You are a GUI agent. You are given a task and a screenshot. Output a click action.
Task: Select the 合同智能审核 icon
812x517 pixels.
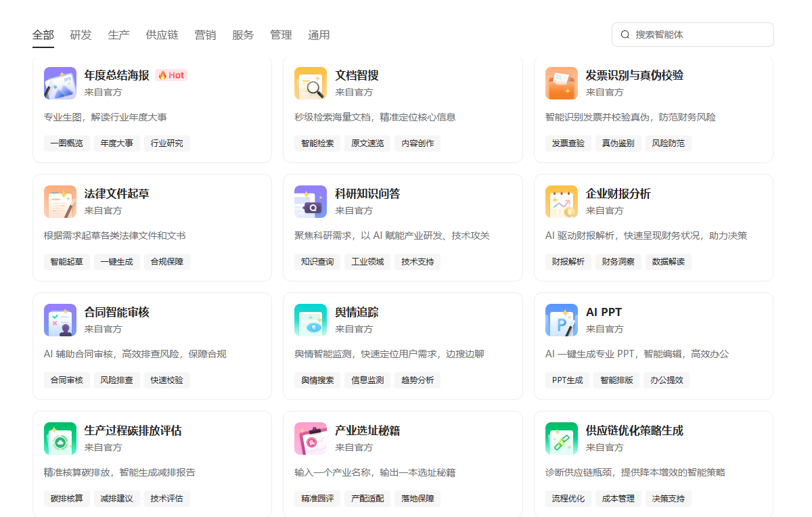pos(60,320)
